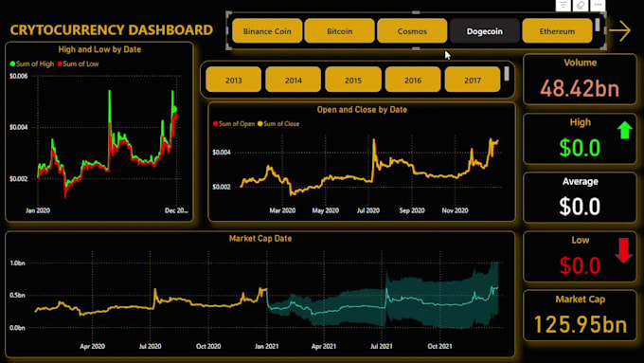Viewport: 644px width, 363px height.
Task: Click the red down arrow on Low card
Action: click(x=623, y=250)
